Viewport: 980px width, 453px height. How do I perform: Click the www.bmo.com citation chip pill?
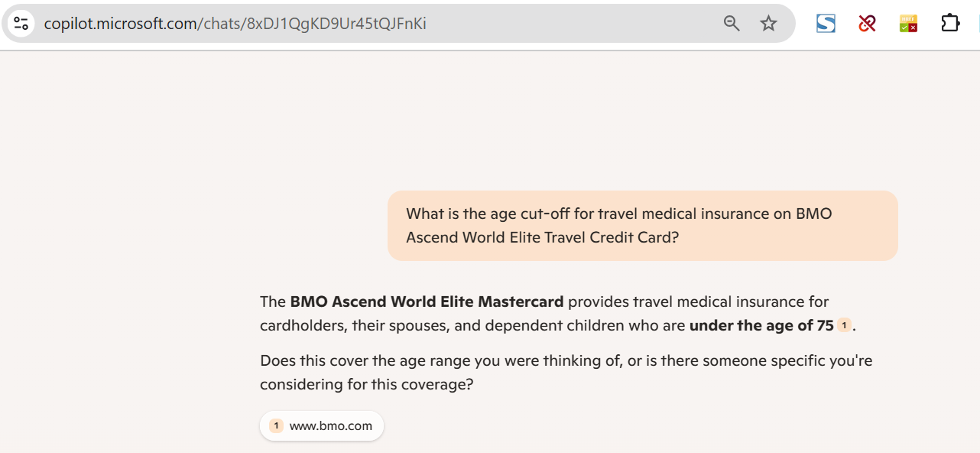[x=321, y=425]
